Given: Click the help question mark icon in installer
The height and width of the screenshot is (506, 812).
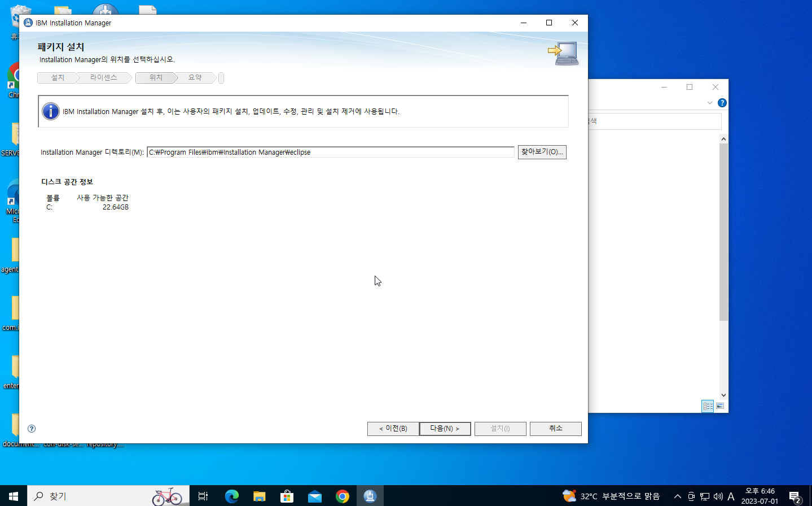Looking at the screenshot, I should (32, 429).
